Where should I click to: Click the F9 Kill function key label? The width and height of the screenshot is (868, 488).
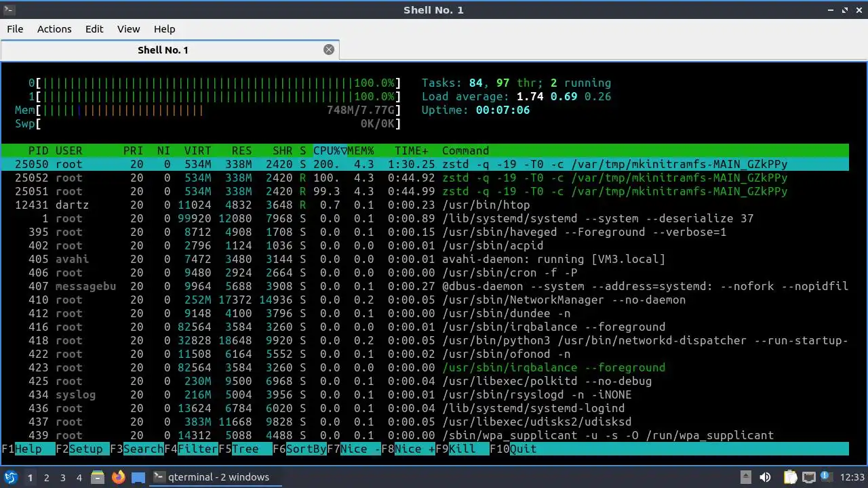[462, 449]
